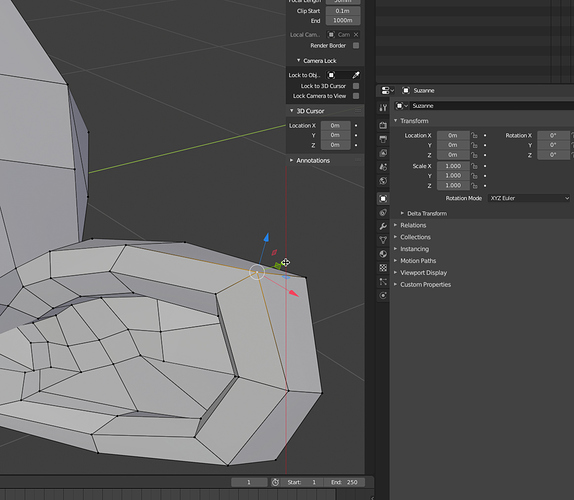Open the Texture checkerboard tab
Screen dimensions: 574x500
click(x=383, y=268)
